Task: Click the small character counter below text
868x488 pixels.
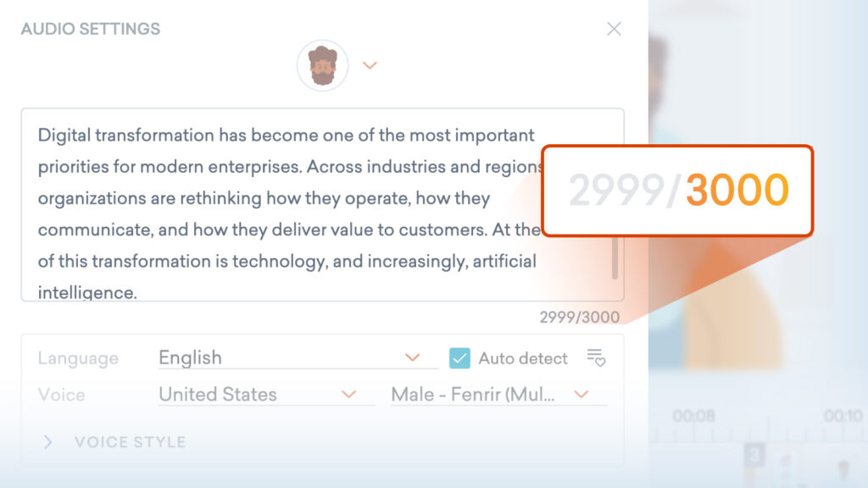Action: [x=579, y=318]
